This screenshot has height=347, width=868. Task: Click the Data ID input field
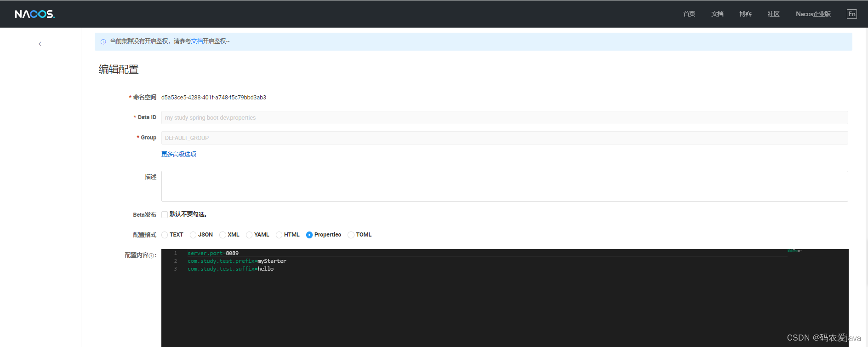(x=504, y=117)
